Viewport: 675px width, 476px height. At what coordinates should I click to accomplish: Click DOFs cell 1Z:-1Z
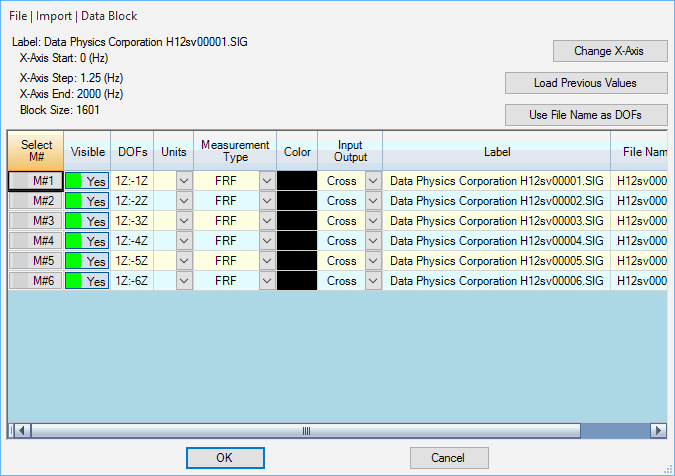pyautogui.click(x=132, y=181)
